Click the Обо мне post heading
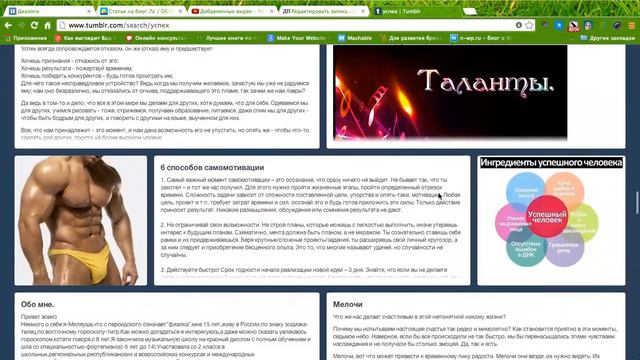Screen dimensions: 640x360 [x=38, y=304]
